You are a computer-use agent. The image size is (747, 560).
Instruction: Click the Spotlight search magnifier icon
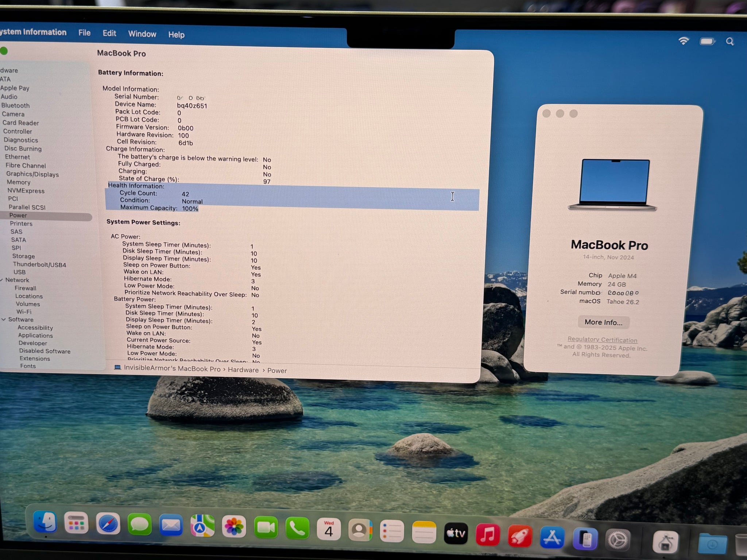point(729,42)
